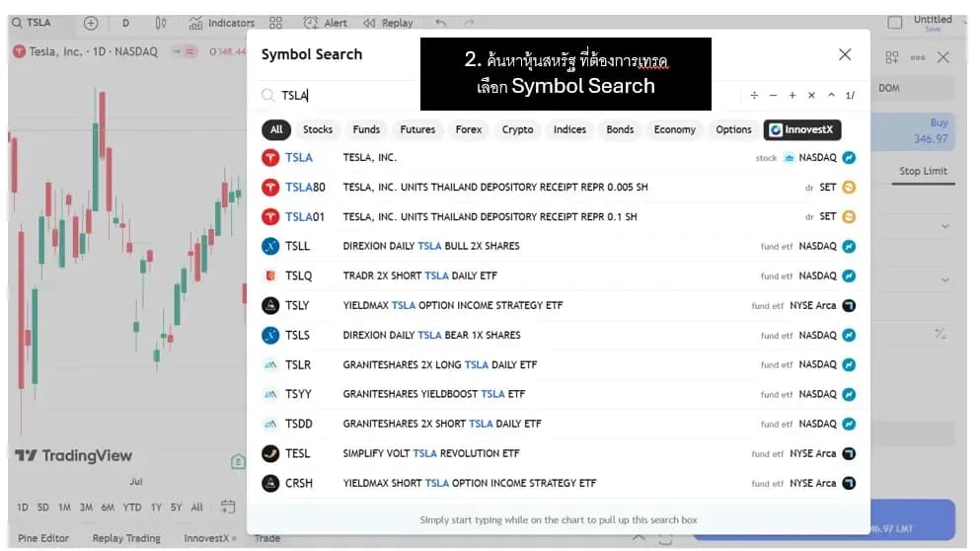
Task: Select the 5D date range
Action: [42, 508]
